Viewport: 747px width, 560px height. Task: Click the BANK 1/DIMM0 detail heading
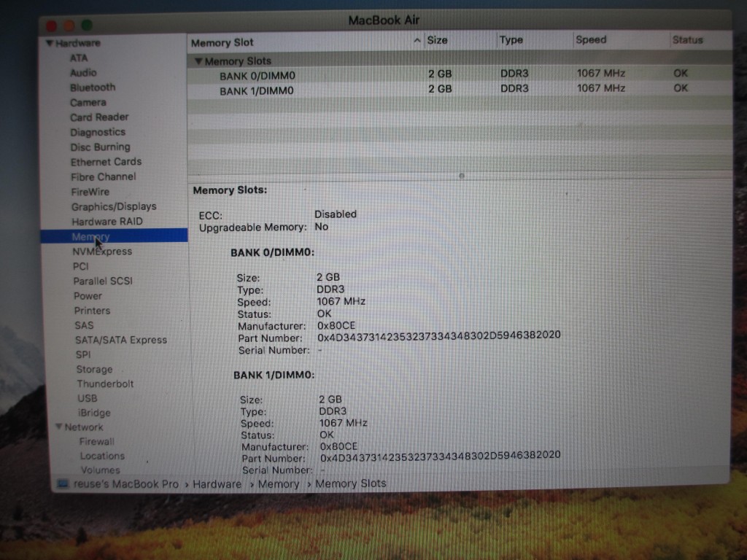click(x=274, y=375)
